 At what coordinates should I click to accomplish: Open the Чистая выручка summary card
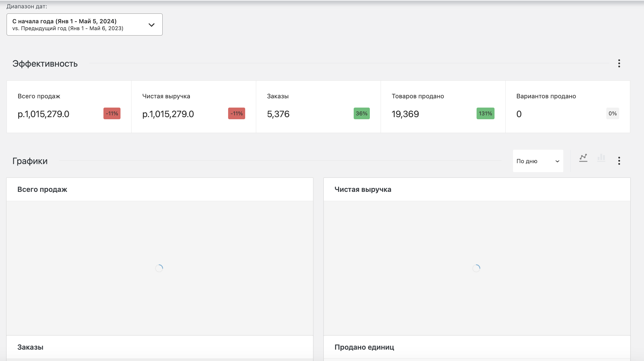pyautogui.click(x=184, y=106)
